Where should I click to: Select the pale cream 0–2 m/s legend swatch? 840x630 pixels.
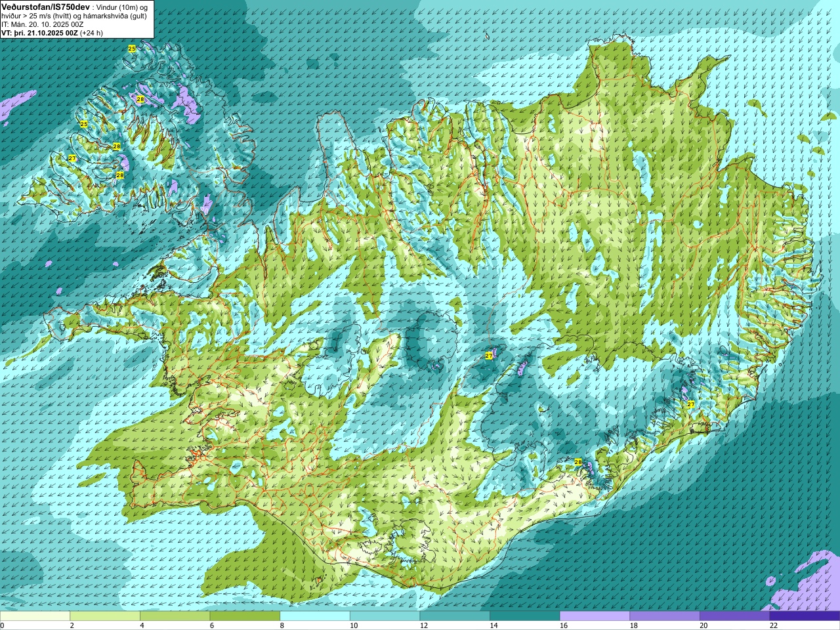35,616
